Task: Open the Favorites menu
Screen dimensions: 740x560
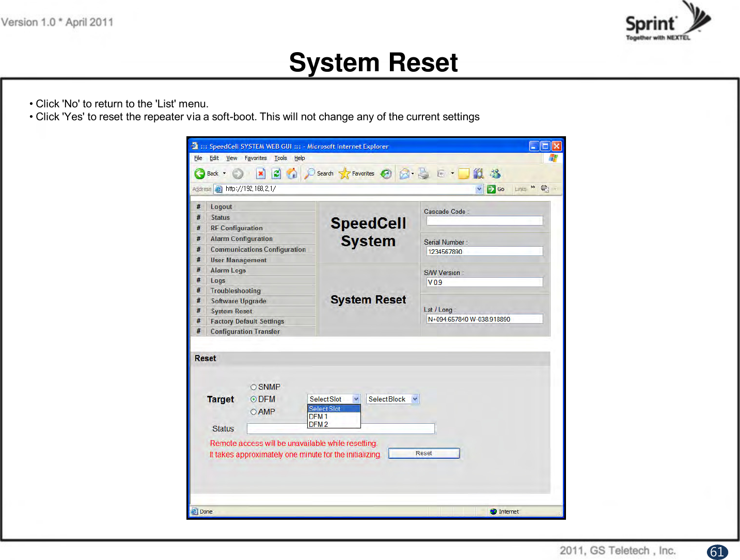Action: click(x=256, y=158)
